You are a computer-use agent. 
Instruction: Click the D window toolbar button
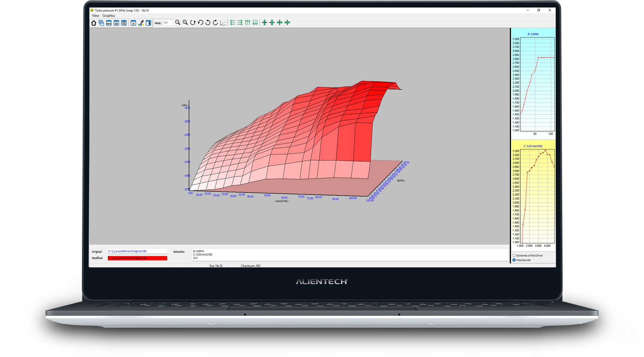point(133,23)
